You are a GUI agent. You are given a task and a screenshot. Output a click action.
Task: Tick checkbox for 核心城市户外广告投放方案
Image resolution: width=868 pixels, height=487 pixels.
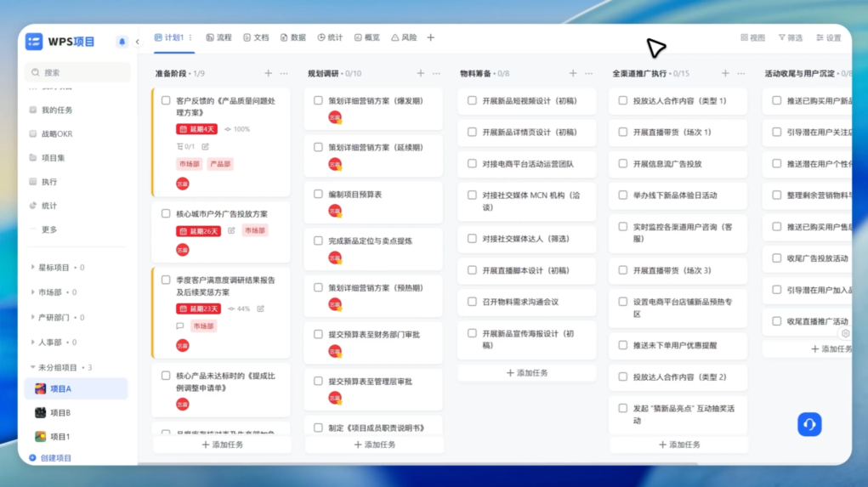point(167,214)
